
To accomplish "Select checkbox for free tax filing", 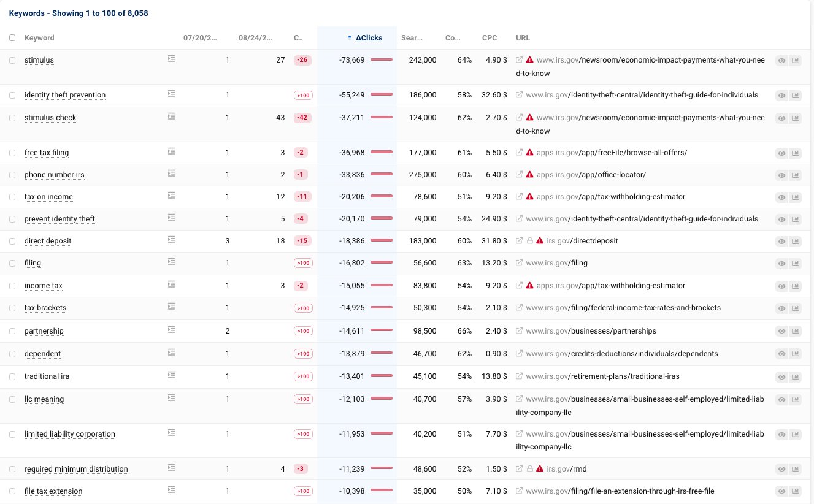I will point(12,153).
